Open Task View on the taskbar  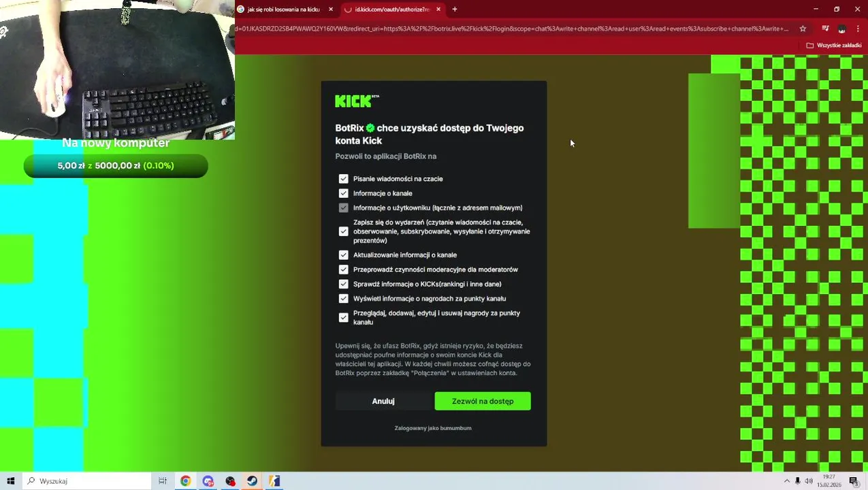(x=163, y=481)
